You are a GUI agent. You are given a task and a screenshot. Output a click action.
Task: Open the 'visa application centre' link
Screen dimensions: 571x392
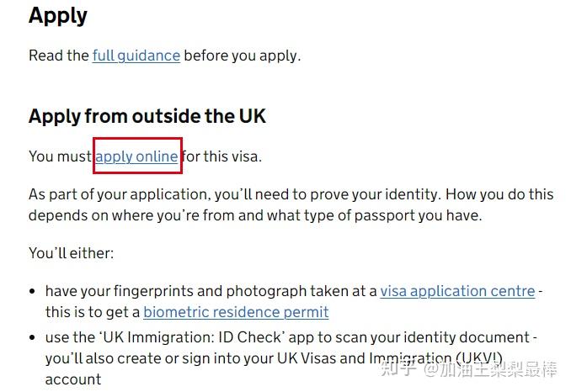click(457, 291)
